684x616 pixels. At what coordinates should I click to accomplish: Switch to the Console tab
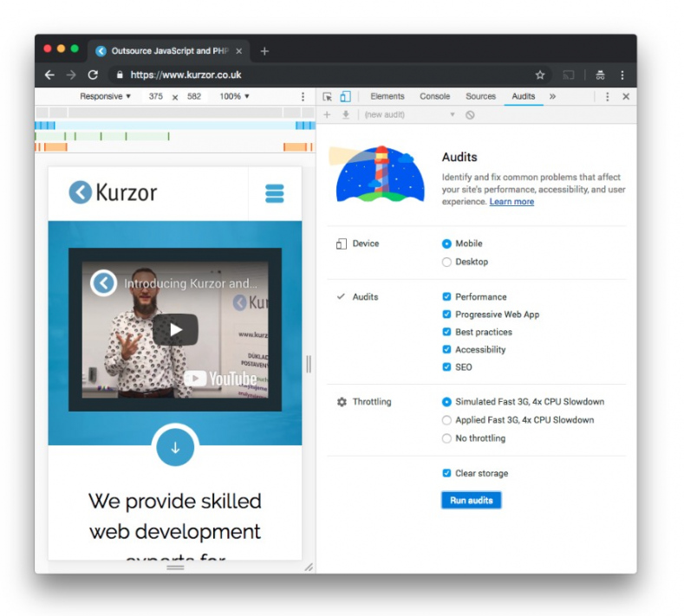point(434,96)
